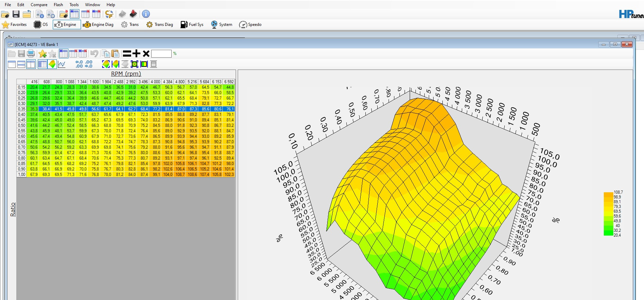This screenshot has height=300, width=644.
Task: Show difference values in VE table toolbar
Action: [x=83, y=54]
